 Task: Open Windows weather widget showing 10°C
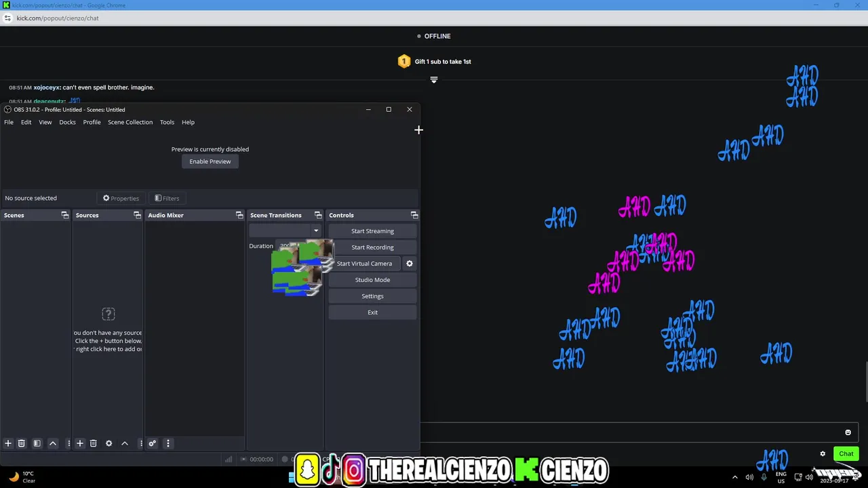coord(22,477)
